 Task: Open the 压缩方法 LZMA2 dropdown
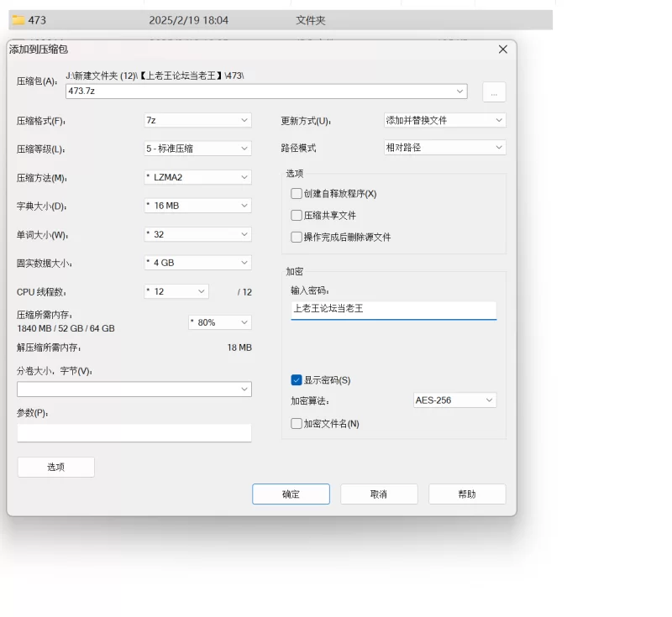[x=197, y=177]
